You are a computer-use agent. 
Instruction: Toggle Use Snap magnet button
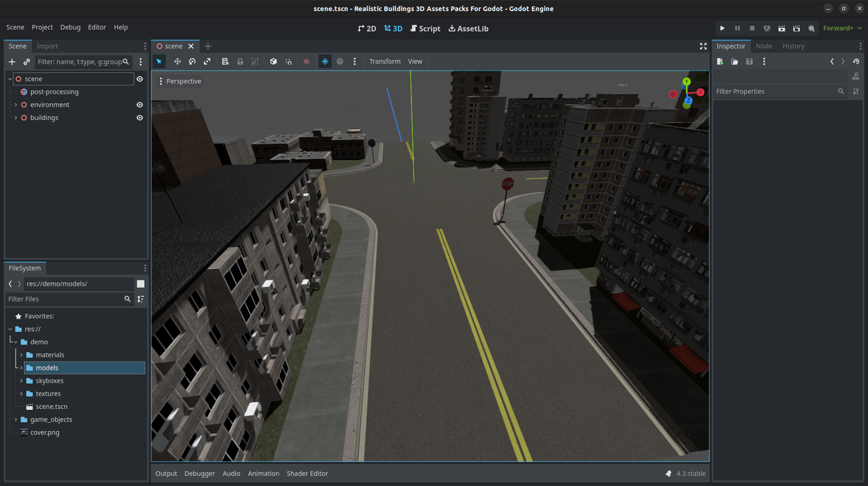coord(288,61)
